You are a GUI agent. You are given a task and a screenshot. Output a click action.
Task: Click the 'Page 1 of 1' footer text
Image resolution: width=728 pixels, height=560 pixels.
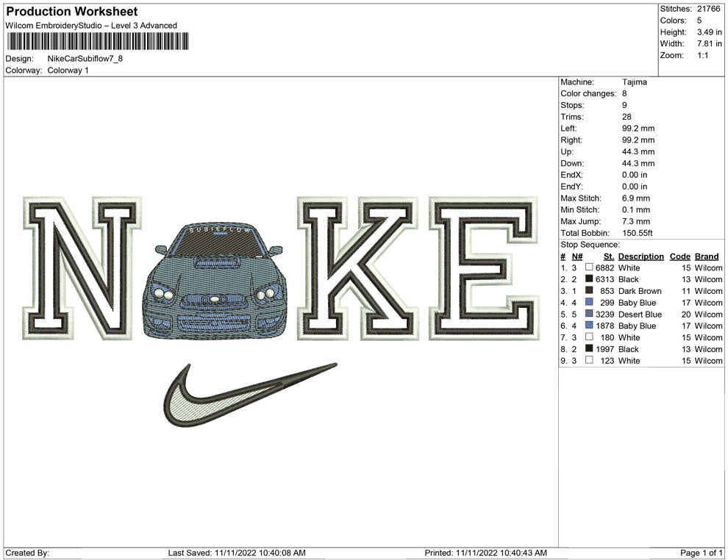[x=701, y=553]
